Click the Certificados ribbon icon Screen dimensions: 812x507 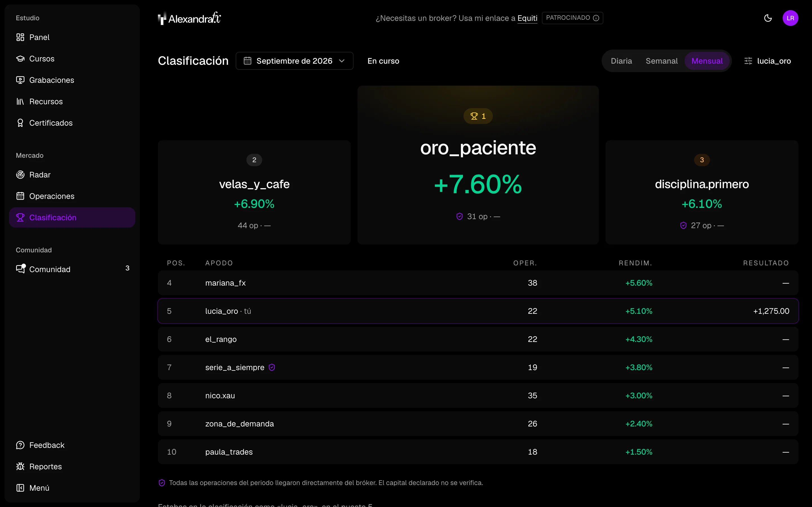tap(21, 123)
